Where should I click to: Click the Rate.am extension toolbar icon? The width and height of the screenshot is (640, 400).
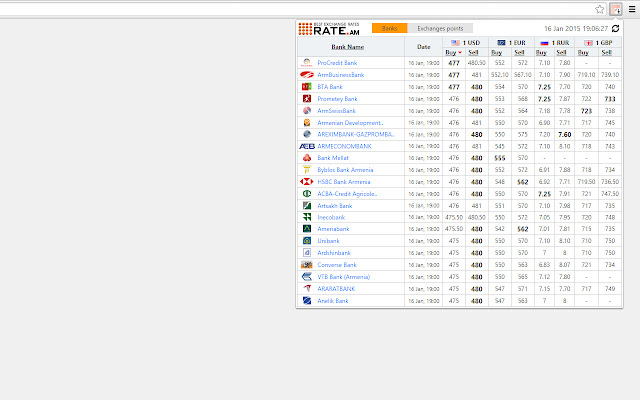click(x=616, y=9)
